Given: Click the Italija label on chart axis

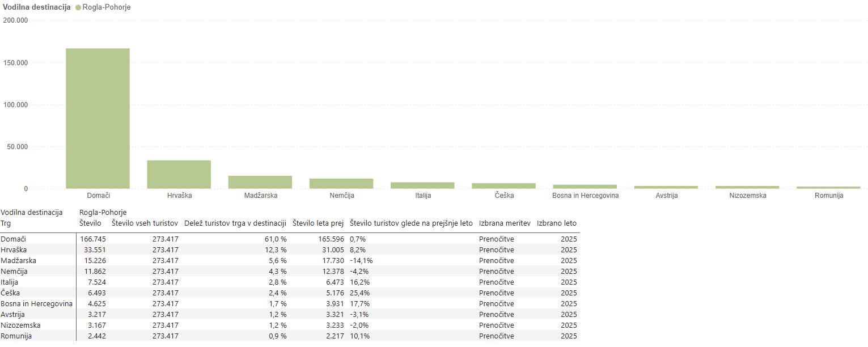Looking at the screenshot, I should (422, 196).
